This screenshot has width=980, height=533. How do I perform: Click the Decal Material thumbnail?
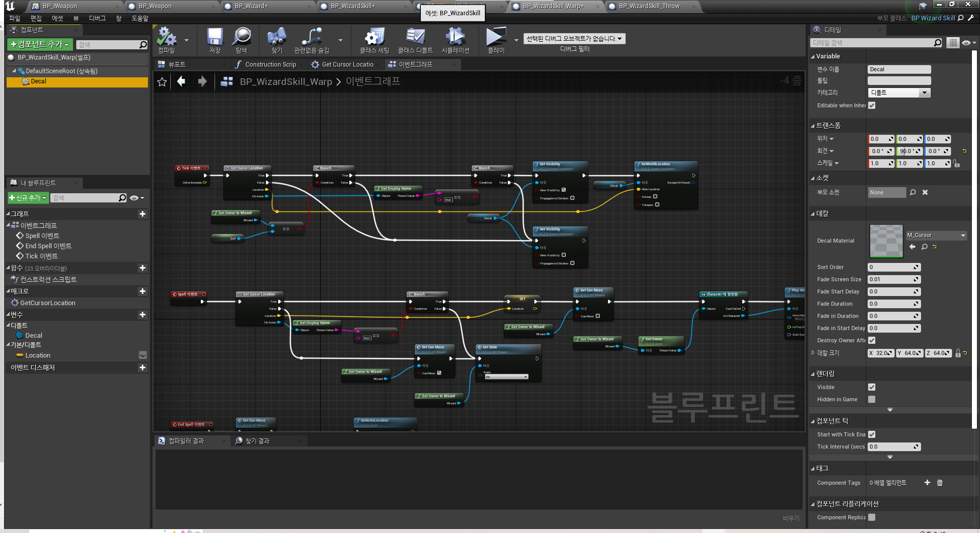pyautogui.click(x=886, y=241)
